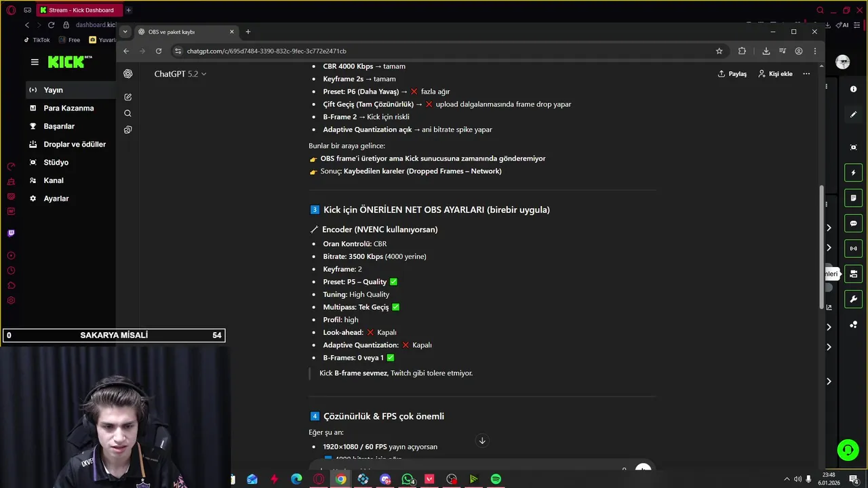Toggle Kick hamburger menu

pos(35,62)
